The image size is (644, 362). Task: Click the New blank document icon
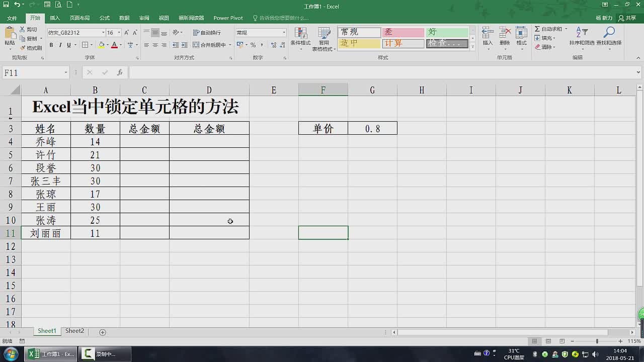click(69, 5)
